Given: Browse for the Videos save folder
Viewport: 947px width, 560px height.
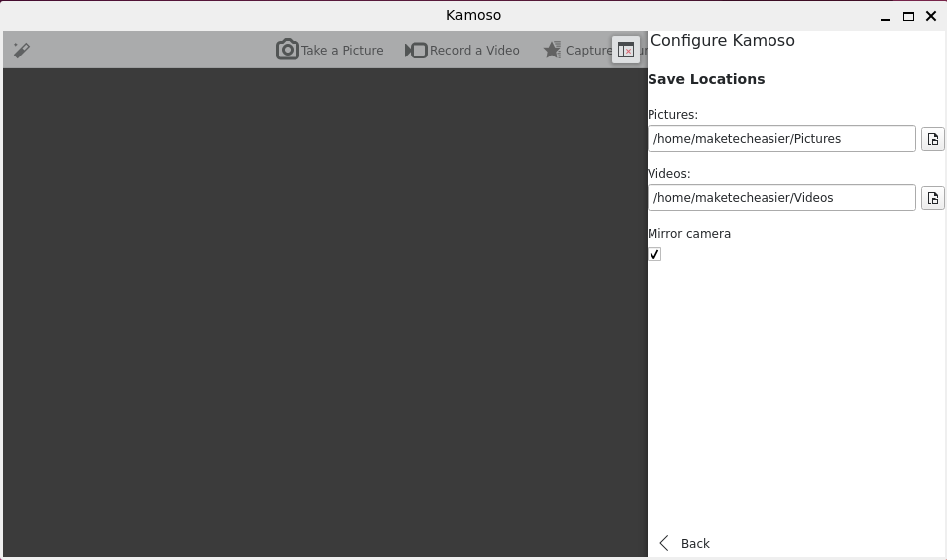Looking at the screenshot, I should click(x=932, y=198).
